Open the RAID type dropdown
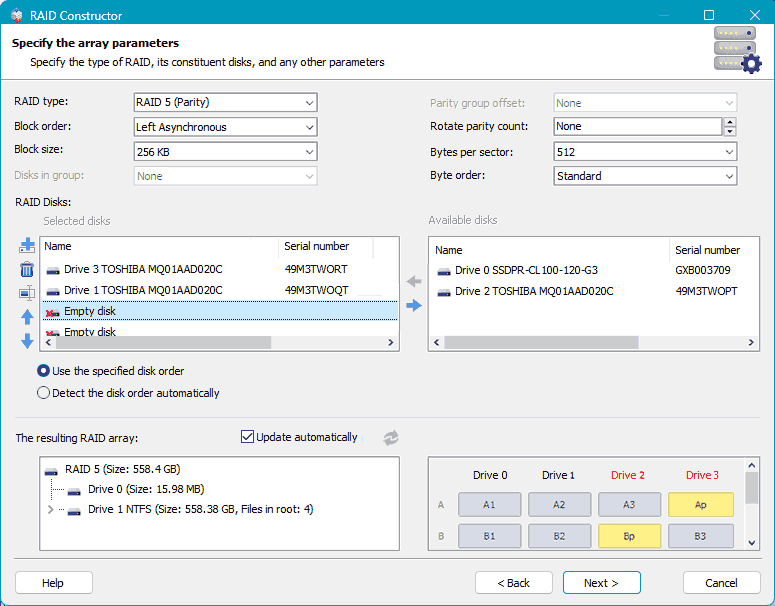The height and width of the screenshot is (606, 775). pos(225,102)
